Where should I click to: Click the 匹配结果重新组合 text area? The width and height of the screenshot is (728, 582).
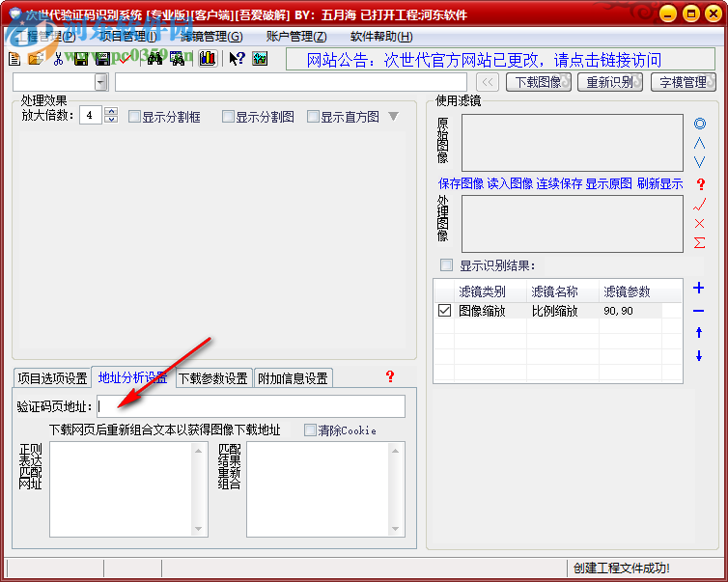[325, 489]
